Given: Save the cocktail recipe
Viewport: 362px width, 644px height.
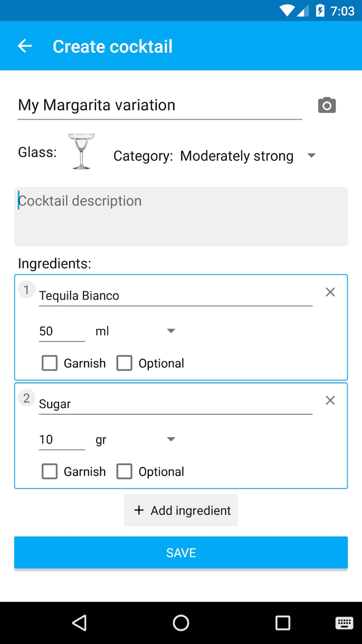Looking at the screenshot, I should [x=181, y=553].
